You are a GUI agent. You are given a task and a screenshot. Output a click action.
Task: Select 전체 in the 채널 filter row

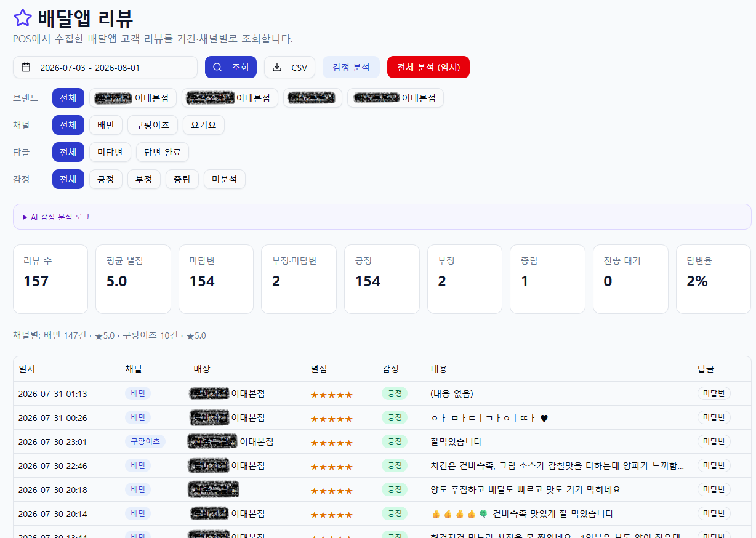click(68, 125)
